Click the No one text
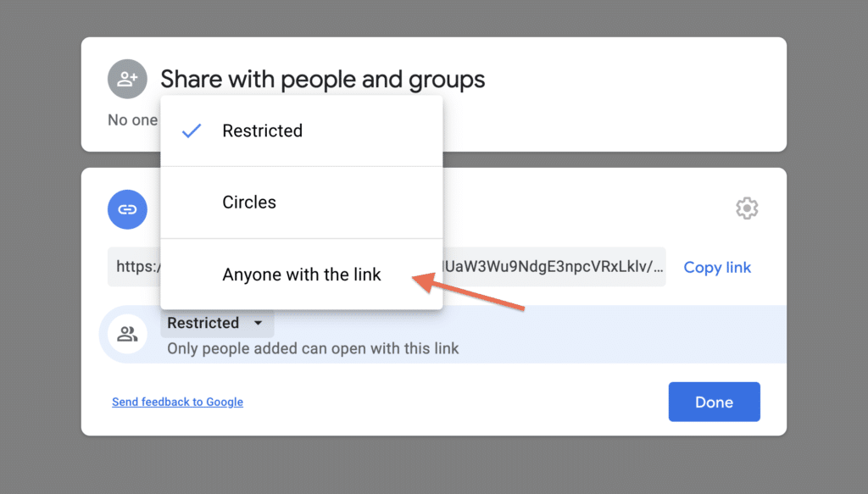Image resolution: width=868 pixels, height=494 pixels. point(132,120)
